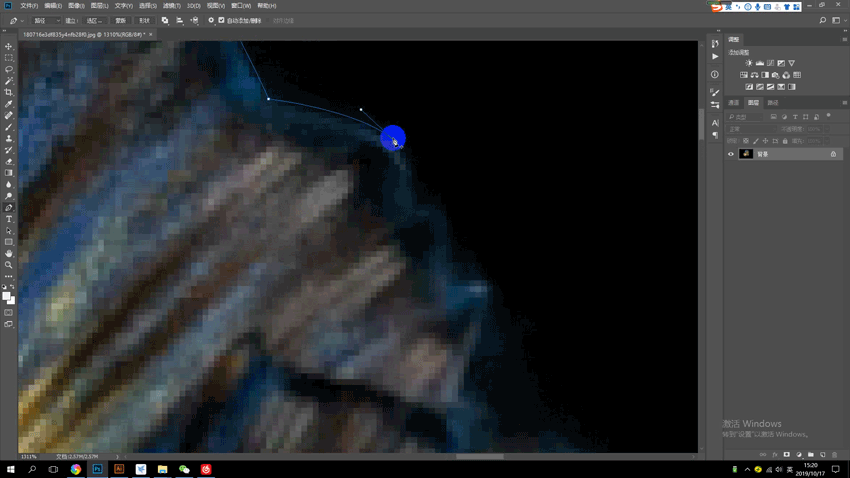Add Invert adjustment

(749, 87)
